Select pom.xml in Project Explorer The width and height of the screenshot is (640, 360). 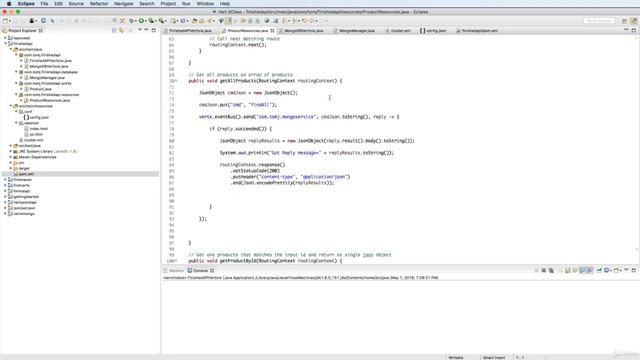tap(27, 174)
